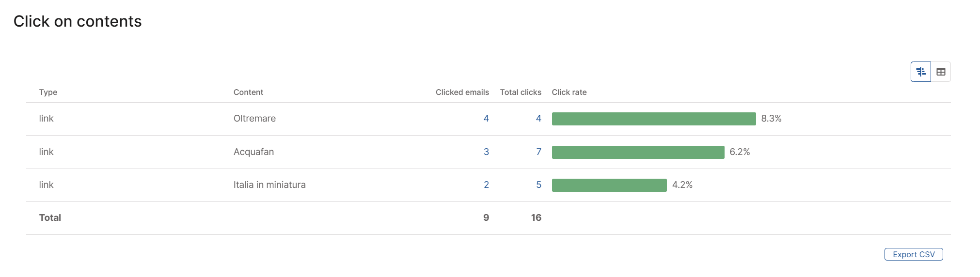Select the Acquafan content row
Image resolution: width=980 pixels, height=277 pixels.
coord(489,152)
